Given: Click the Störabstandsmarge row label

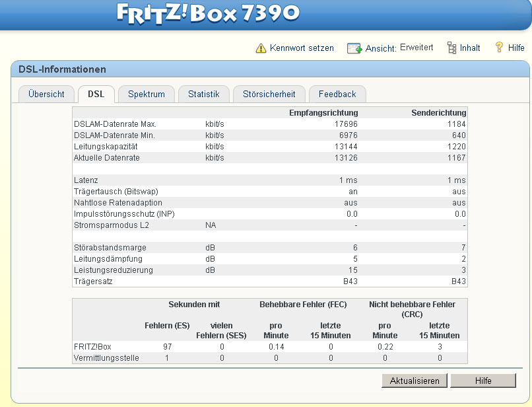Looking at the screenshot, I should point(110,247).
